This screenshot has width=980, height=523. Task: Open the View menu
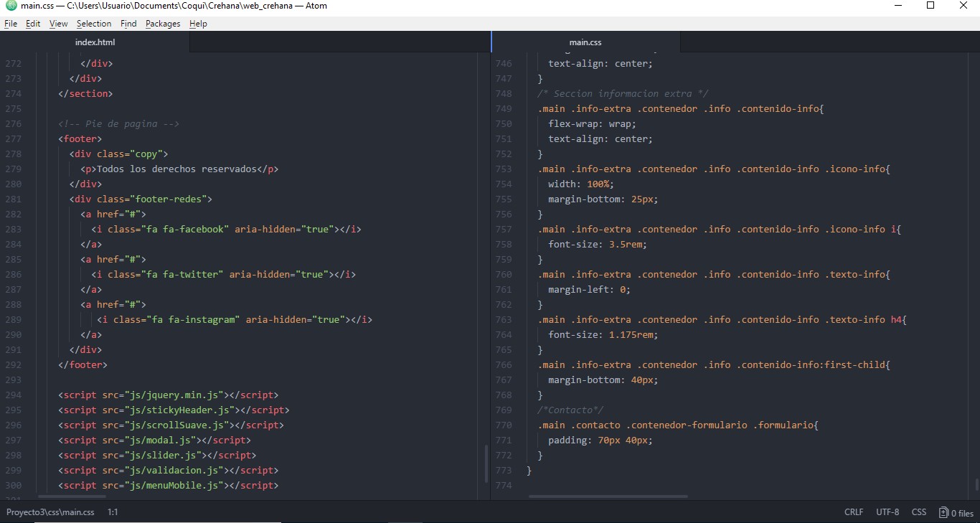pos(59,24)
